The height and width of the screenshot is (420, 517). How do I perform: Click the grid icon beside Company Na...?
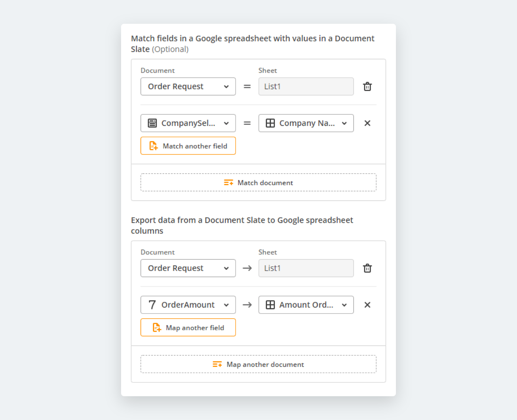coord(270,123)
